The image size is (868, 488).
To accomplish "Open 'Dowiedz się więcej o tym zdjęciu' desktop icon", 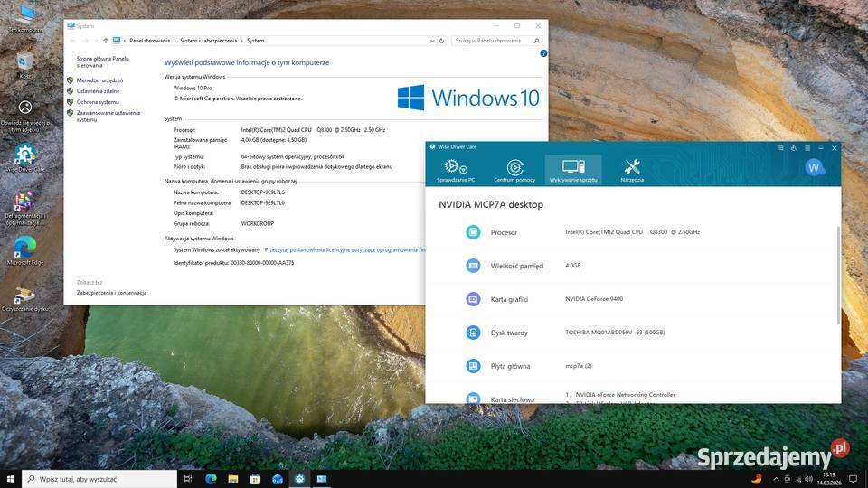I will click(25, 116).
